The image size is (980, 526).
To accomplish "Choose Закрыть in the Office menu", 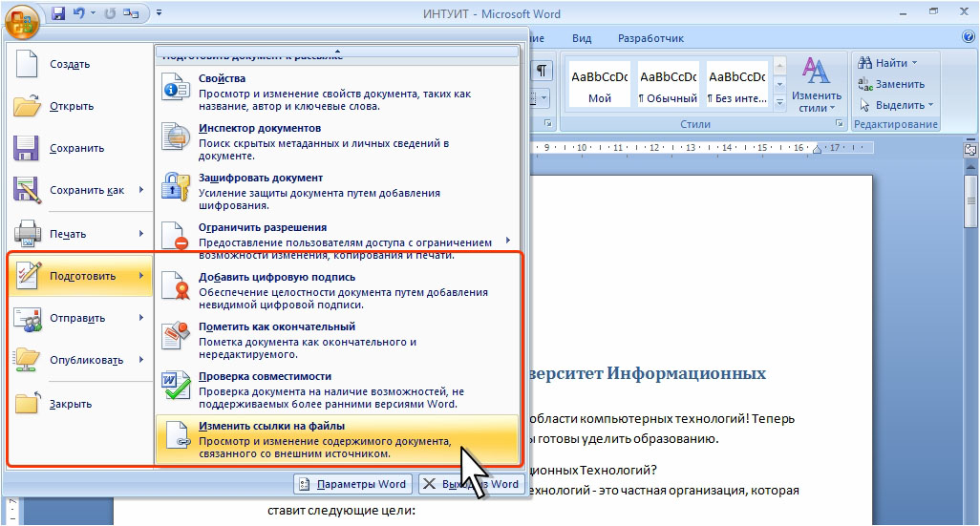I will click(x=80, y=404).
